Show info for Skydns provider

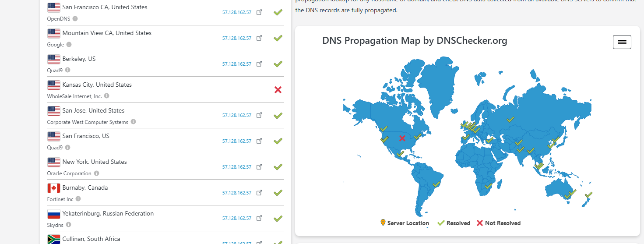pos(68,225)
